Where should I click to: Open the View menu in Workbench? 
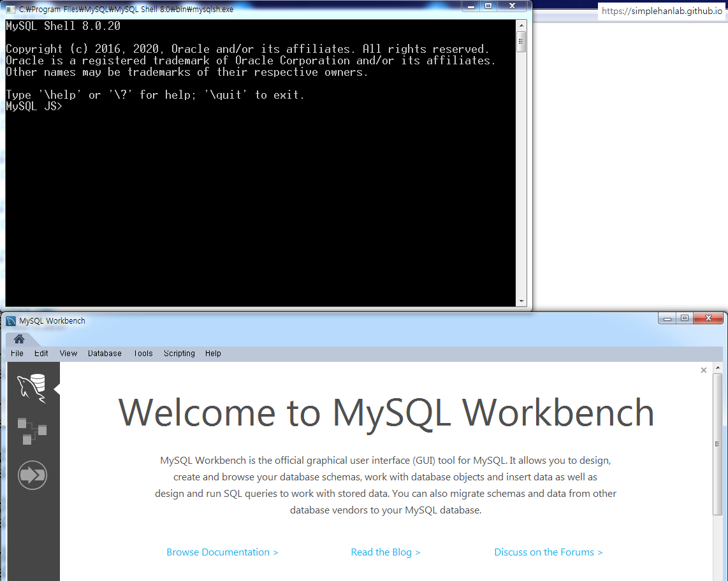(68, 353)
